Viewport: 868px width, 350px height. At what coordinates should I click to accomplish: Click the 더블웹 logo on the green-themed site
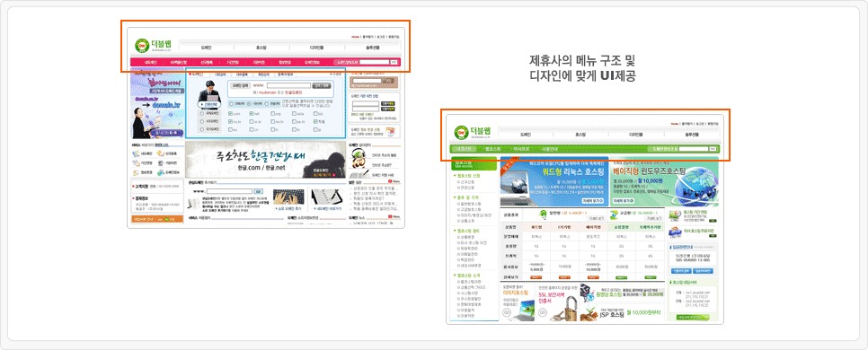coord(472,133)
